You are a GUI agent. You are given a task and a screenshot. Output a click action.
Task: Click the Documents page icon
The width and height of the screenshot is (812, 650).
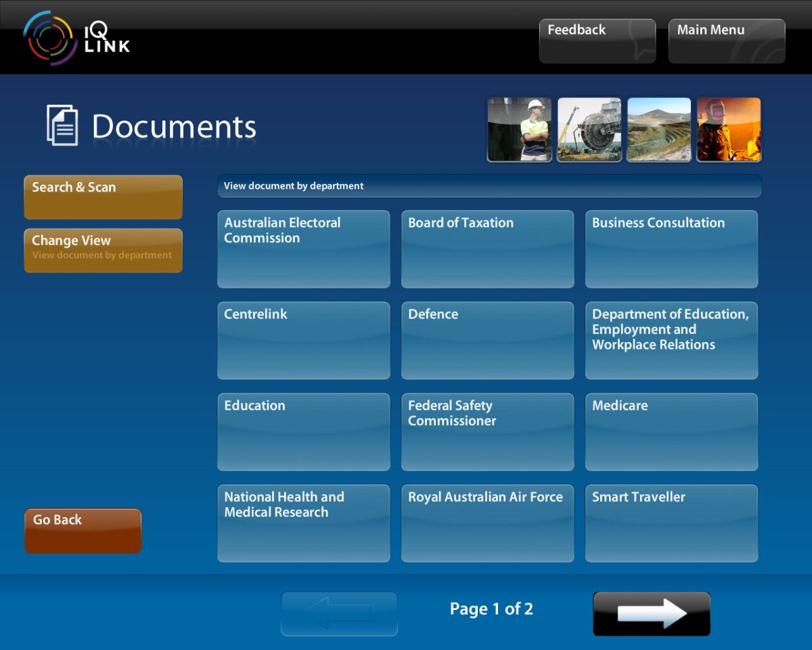coord(62,126)
